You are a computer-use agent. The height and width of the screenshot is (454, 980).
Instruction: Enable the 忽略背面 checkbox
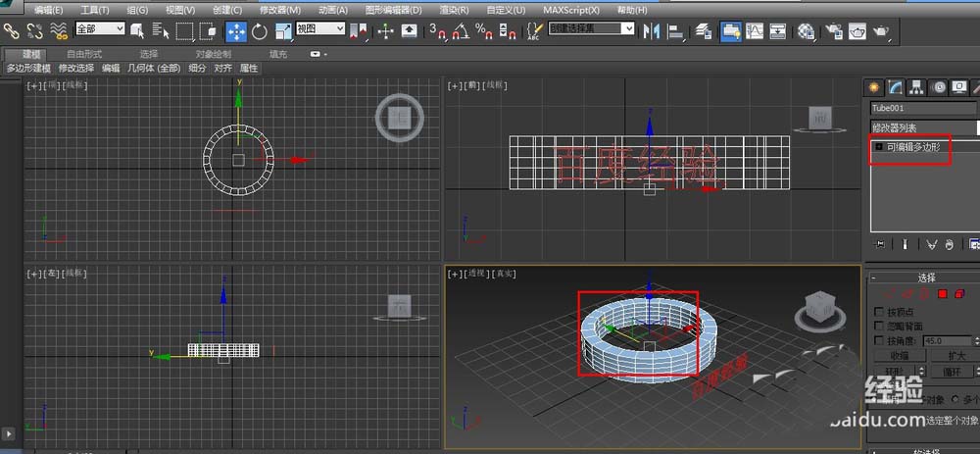[879, 326]
